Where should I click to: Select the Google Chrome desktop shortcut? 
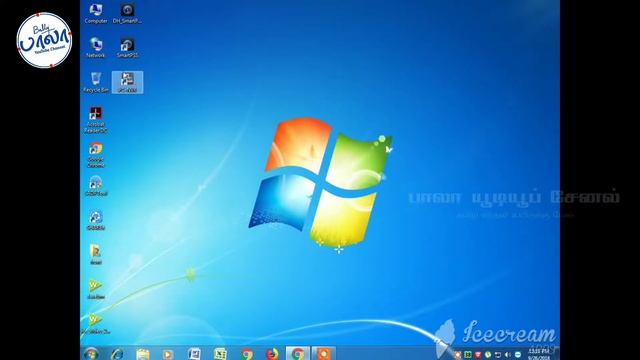point(96,155)
